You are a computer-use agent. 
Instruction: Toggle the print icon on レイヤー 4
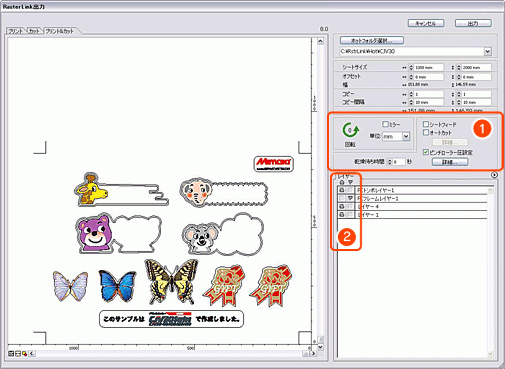tap(342, 206)
